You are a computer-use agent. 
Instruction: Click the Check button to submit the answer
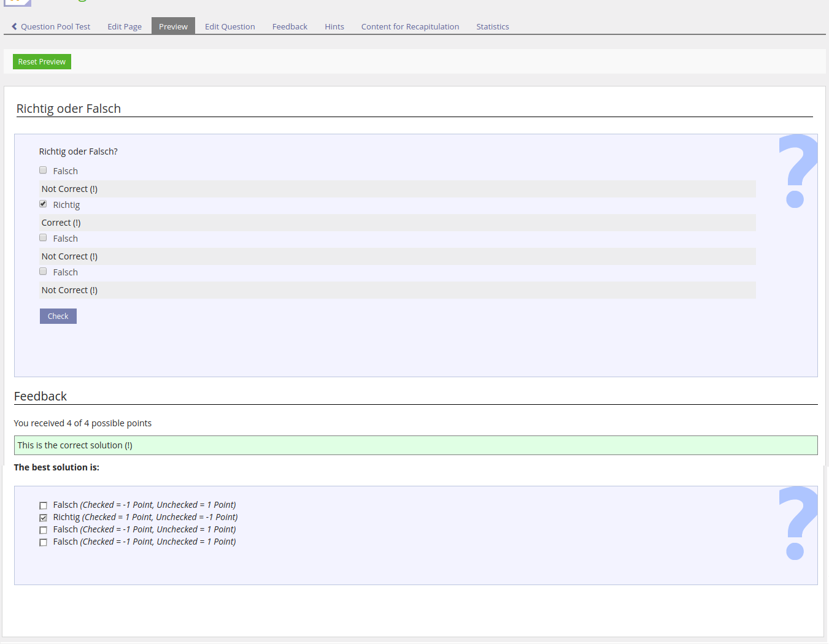click(x=58, y=316)
